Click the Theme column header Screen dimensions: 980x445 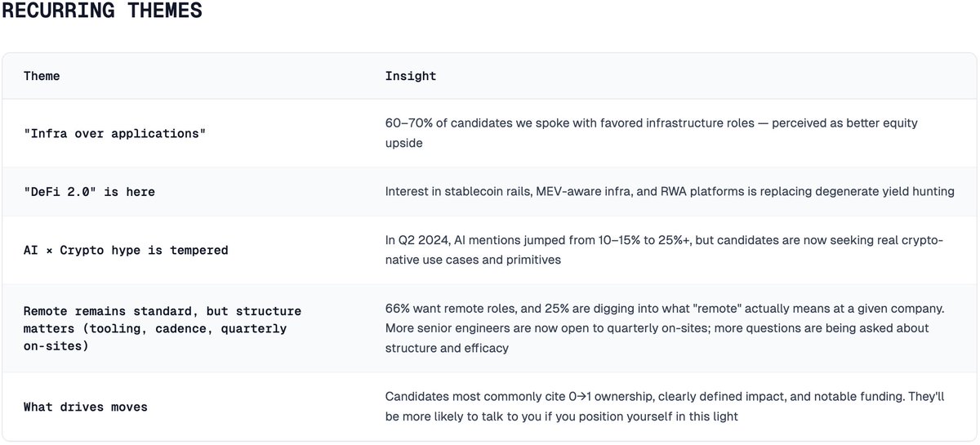point(42,76)
